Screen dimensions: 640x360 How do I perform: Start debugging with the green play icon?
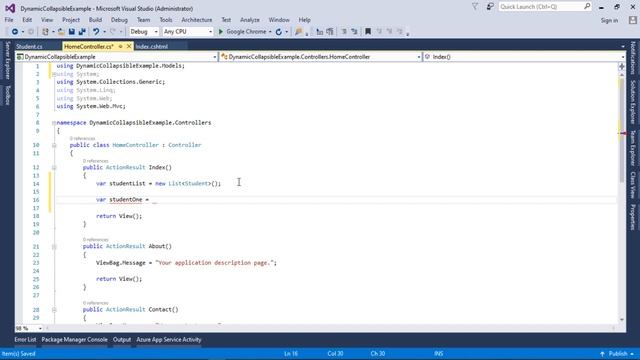[221, 31]
